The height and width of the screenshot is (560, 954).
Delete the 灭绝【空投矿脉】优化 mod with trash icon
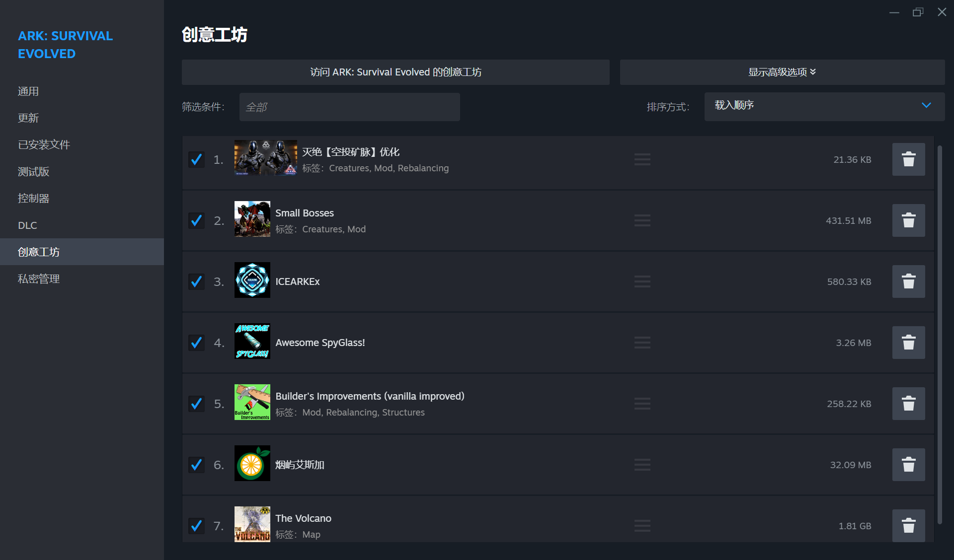pos(908,159)
